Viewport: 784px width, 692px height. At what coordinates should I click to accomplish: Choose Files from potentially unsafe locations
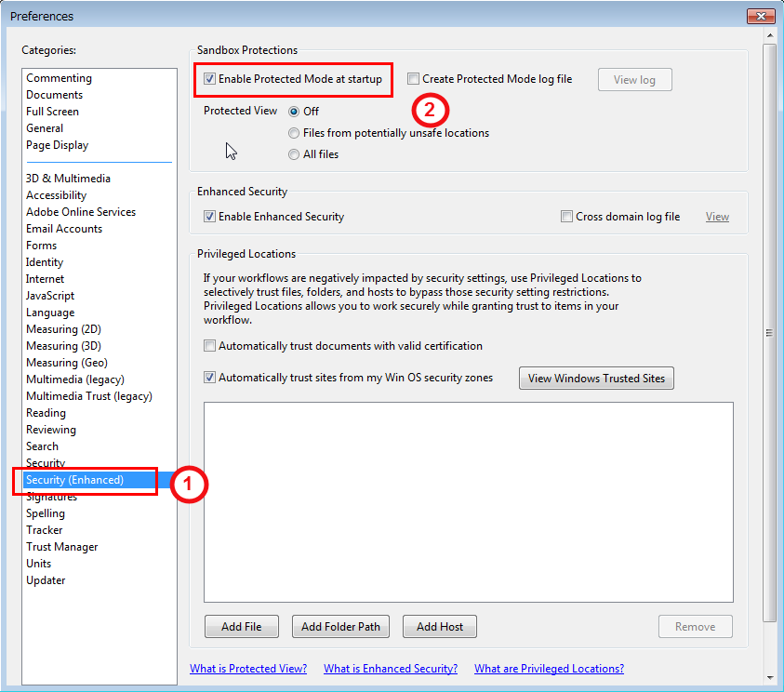294,133
